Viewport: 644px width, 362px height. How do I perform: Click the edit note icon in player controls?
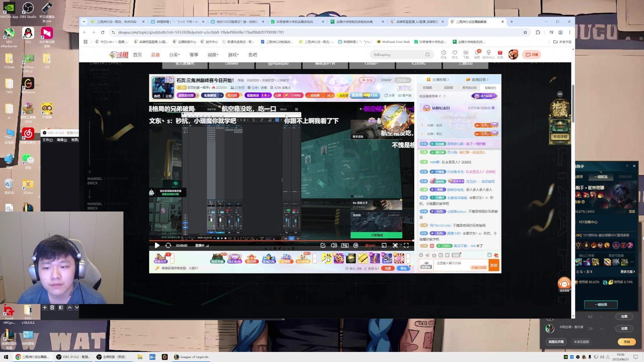(x=323, y=245)
